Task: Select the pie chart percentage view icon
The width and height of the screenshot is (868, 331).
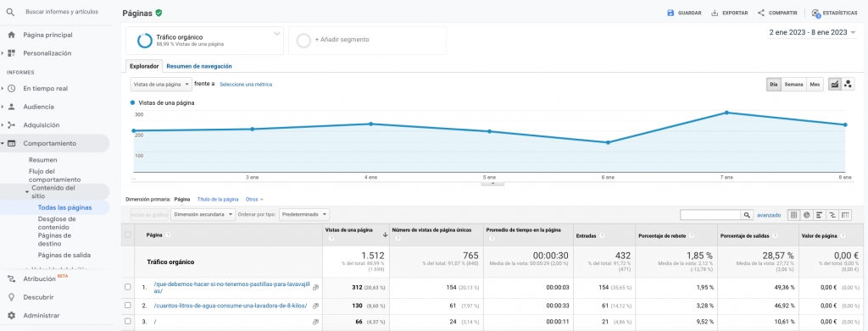Action: tap(807, 215)
